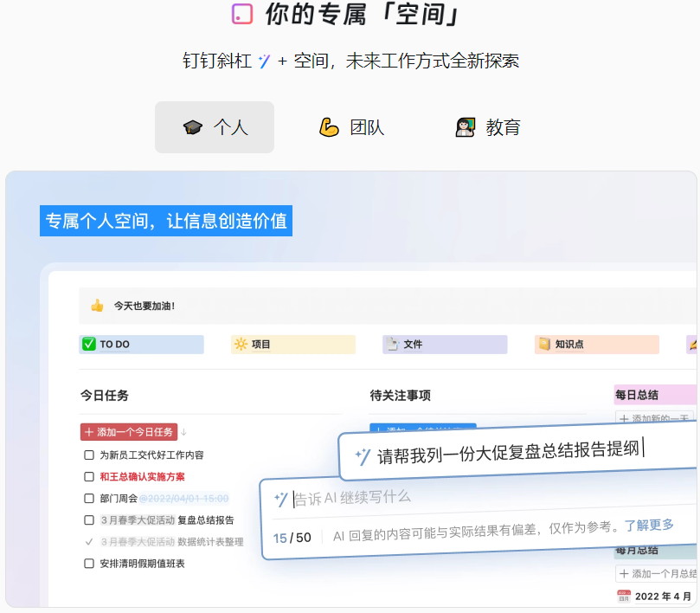Click the flexed arm icon
The height and width of the screenshot is (613, 700).
[x=329, y=127]
